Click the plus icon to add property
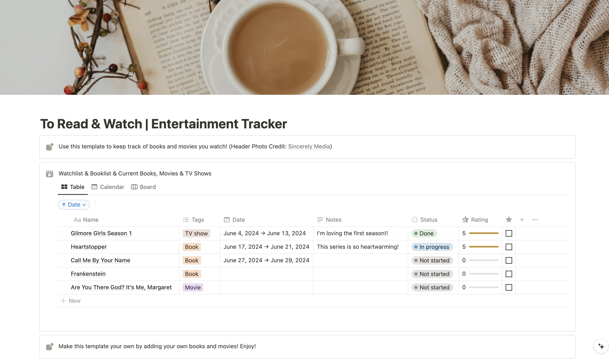 pos(522,220)
